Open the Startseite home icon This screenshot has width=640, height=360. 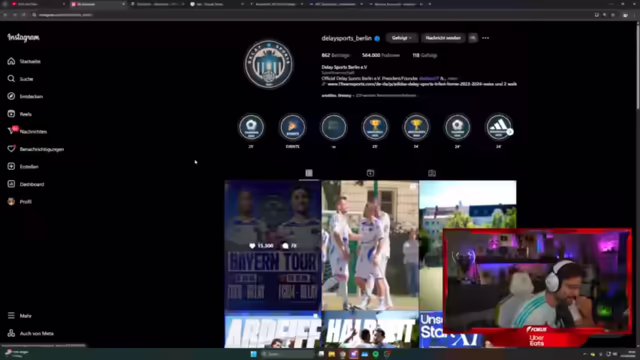11,61
